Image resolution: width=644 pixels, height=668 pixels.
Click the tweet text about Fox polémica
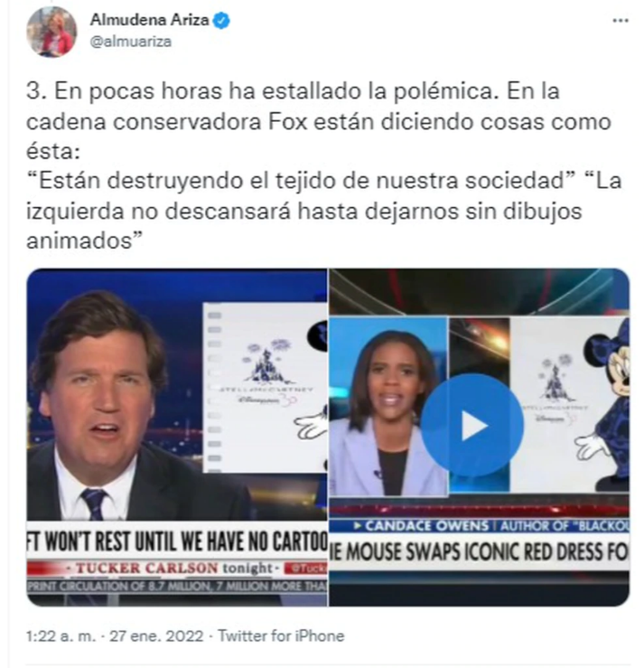pos(323,165)
